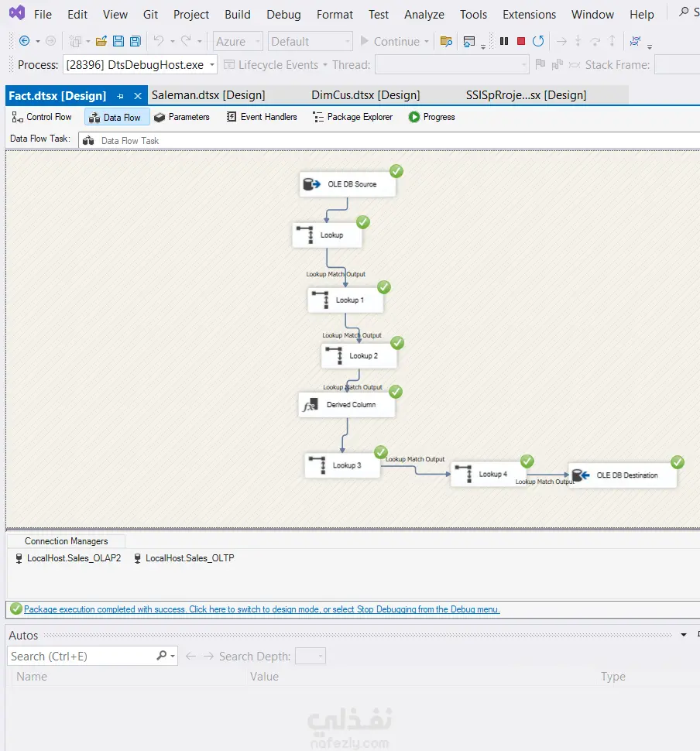700x751 pixels.
Task: Select the Lookup 4 transformation node
Action: pos(489,474)
